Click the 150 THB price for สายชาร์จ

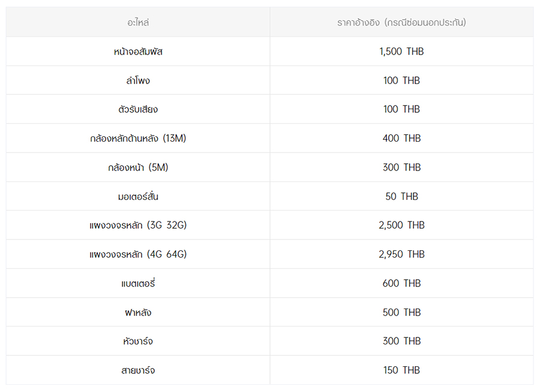(401, 370)
